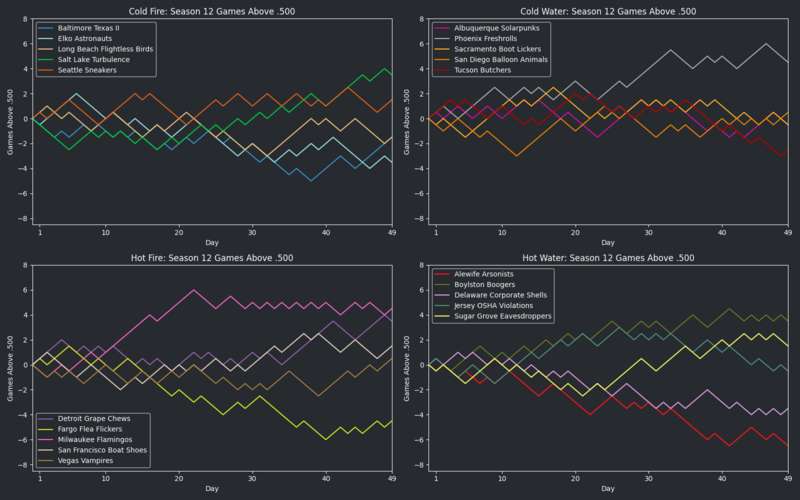Click the Boylston Boogers legend color line
Screen dimensions: 800x500
click(442, 284)
